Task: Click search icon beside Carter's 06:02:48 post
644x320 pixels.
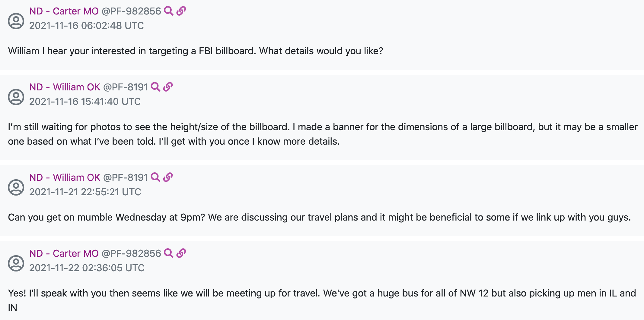Action: point(168,11)
